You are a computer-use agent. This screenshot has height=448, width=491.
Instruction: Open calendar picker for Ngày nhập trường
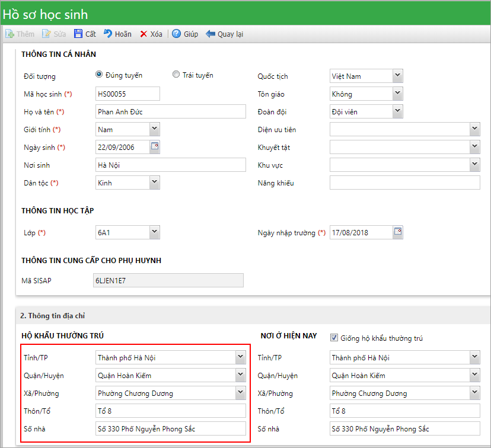click(398, 232)
